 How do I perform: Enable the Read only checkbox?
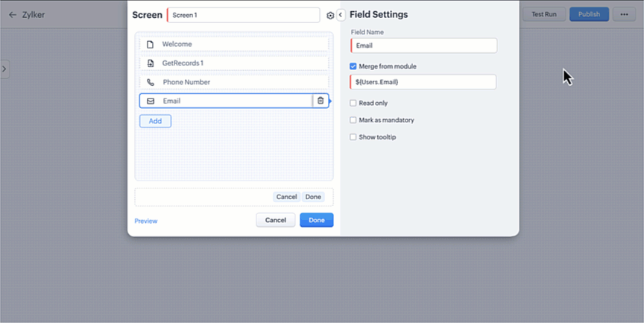click(x=353, y=103)
